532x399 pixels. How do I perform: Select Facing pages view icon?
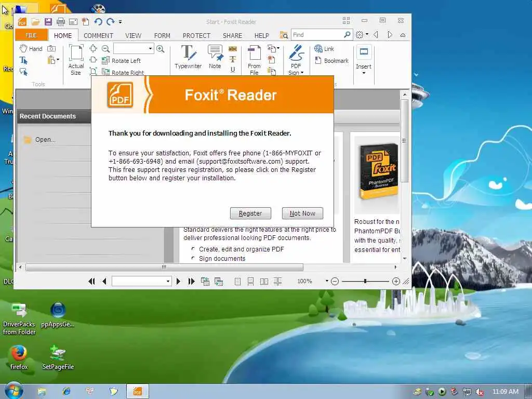(264, 281)
